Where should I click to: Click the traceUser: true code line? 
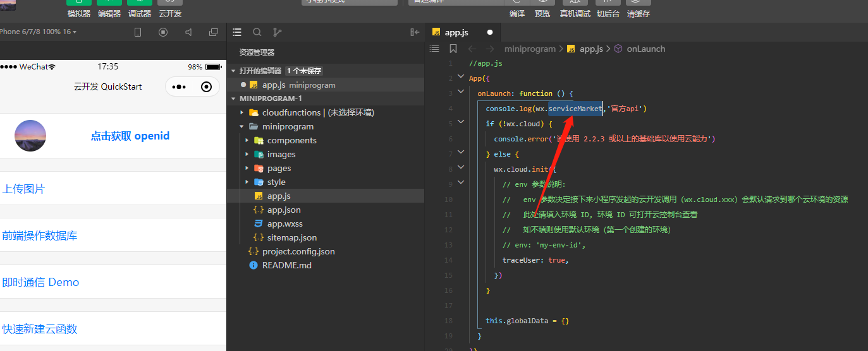click(x=535, y=260)
